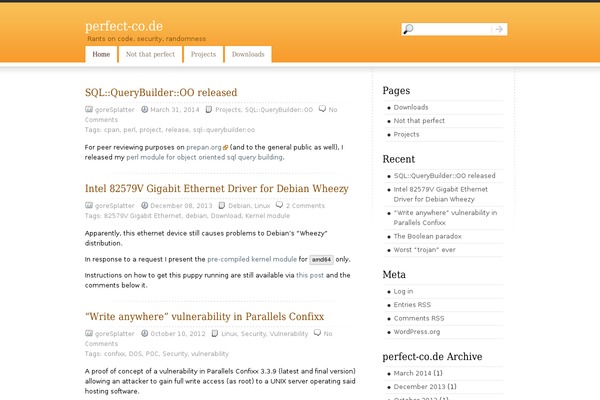Open recent post The Boolean paradox

427,236
